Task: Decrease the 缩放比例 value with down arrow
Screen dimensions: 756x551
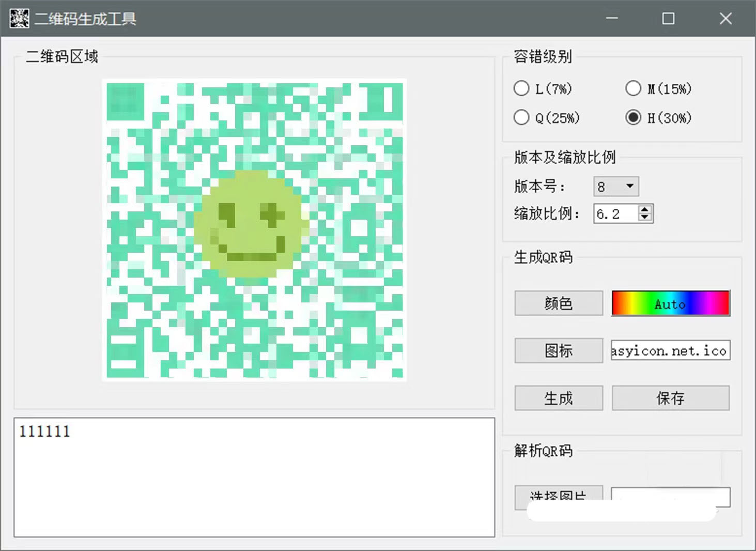Action: (x=644, y=218)
